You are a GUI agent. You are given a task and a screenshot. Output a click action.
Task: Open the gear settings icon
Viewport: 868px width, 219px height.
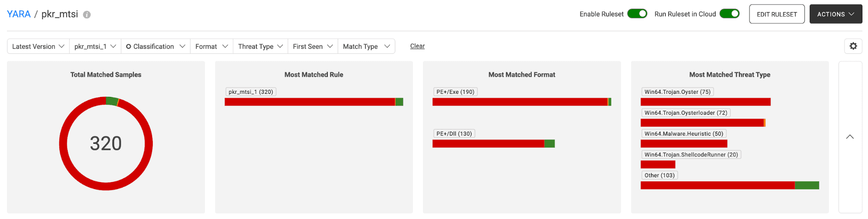853,46
